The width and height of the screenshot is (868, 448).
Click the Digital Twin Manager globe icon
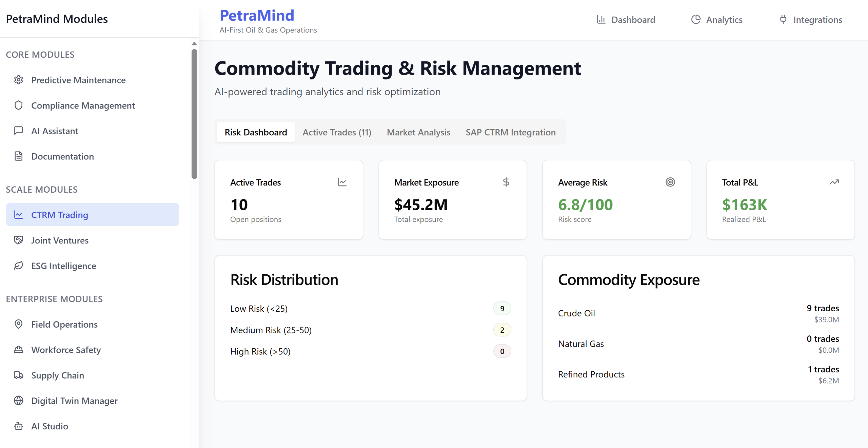19,401
